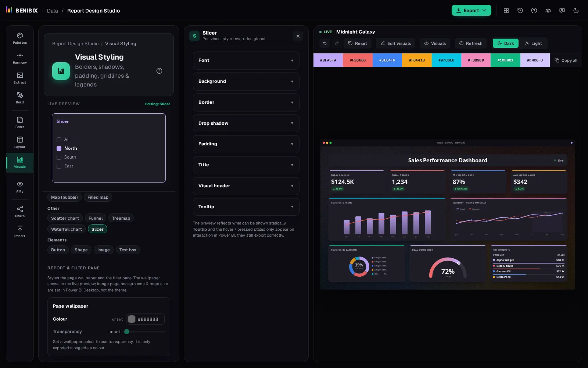
Task: Click the grid apps icon in header
Action: 506,11
